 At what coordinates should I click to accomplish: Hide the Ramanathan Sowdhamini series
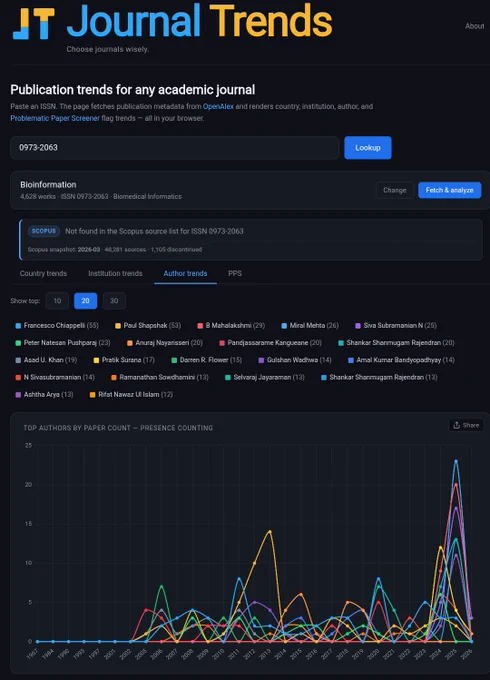160,377
